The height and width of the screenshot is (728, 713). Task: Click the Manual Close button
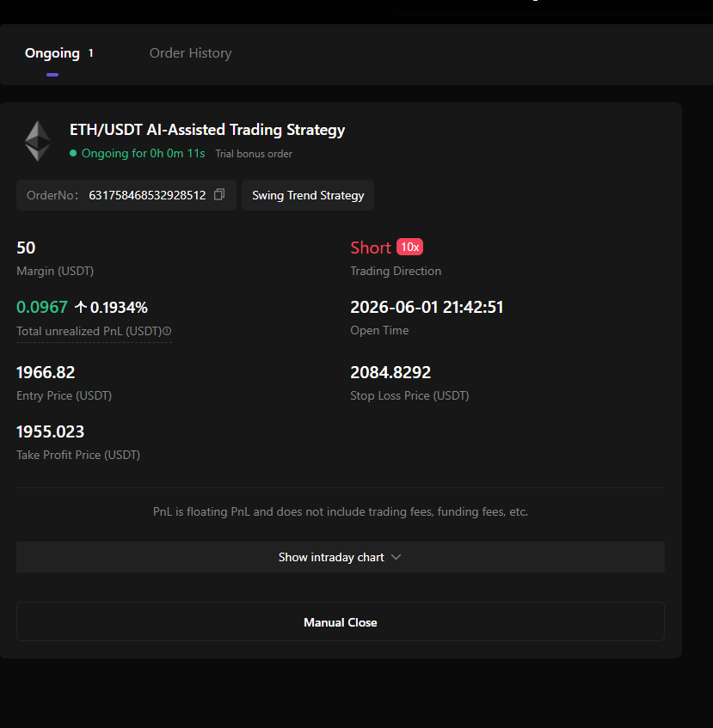(x=341, y=621)
